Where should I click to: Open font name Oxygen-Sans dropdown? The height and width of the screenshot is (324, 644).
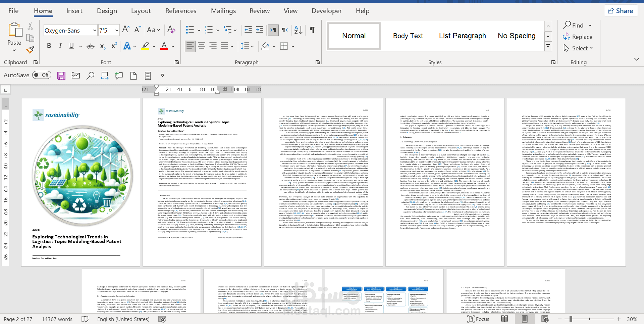(x=94, y=30)
